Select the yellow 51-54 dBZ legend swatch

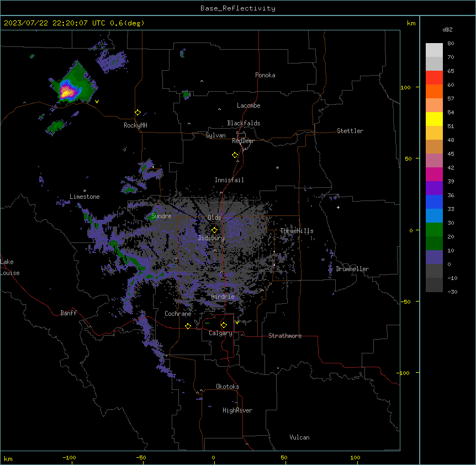point(434,119)
